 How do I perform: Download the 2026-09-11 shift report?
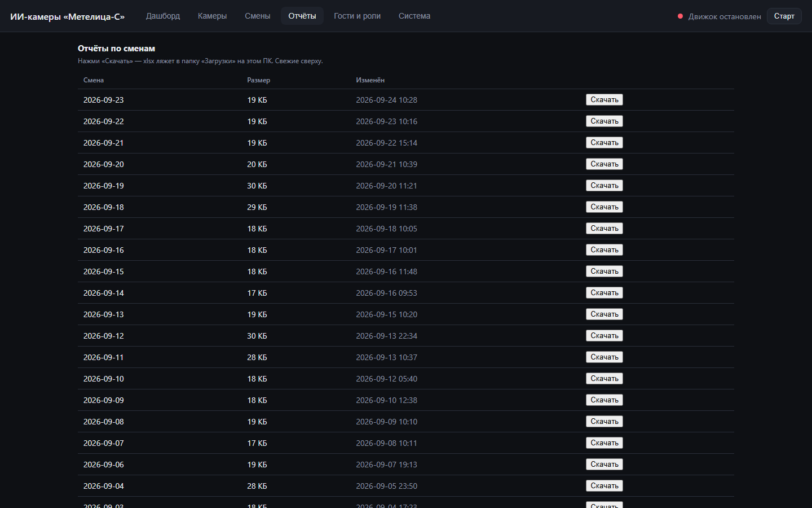(604, 357)
